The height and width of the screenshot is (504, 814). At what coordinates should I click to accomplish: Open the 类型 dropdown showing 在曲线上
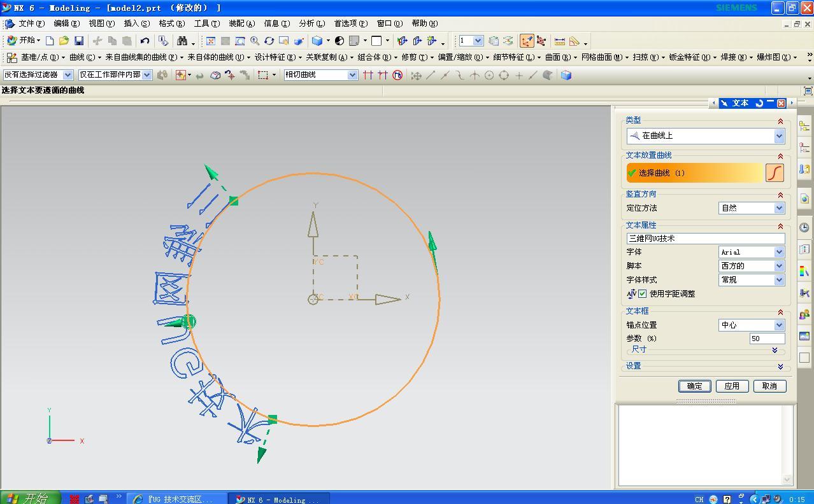click(706, 136)
